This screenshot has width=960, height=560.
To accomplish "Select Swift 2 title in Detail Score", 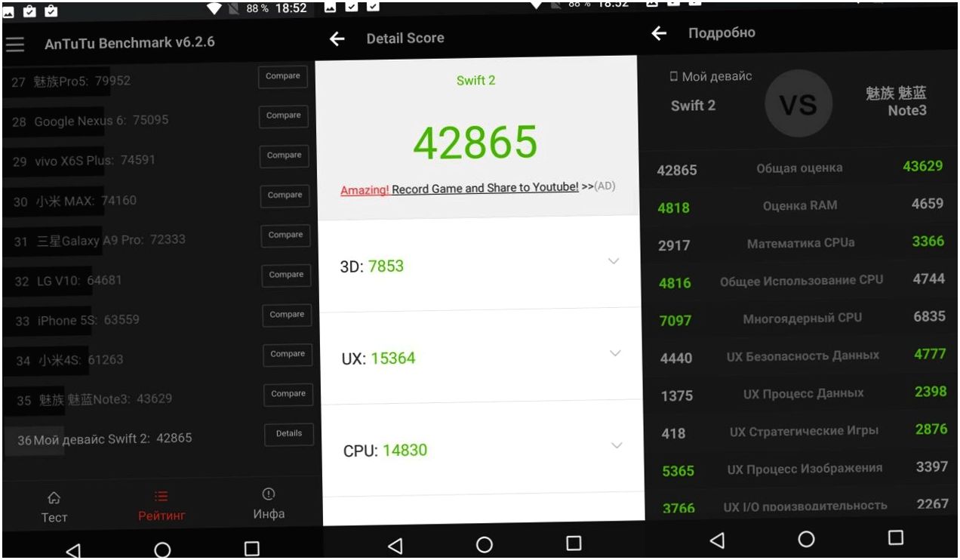I will [476, 81].
